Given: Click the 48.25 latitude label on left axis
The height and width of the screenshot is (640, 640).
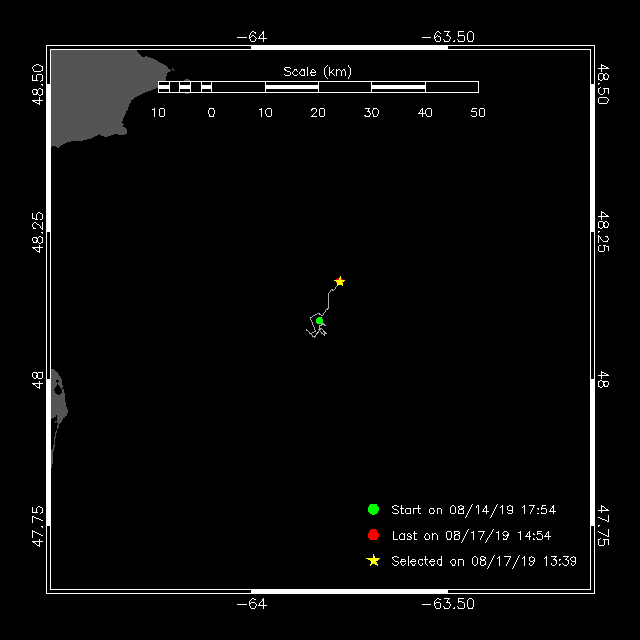Looking at the screenshot, I should 38,231.
